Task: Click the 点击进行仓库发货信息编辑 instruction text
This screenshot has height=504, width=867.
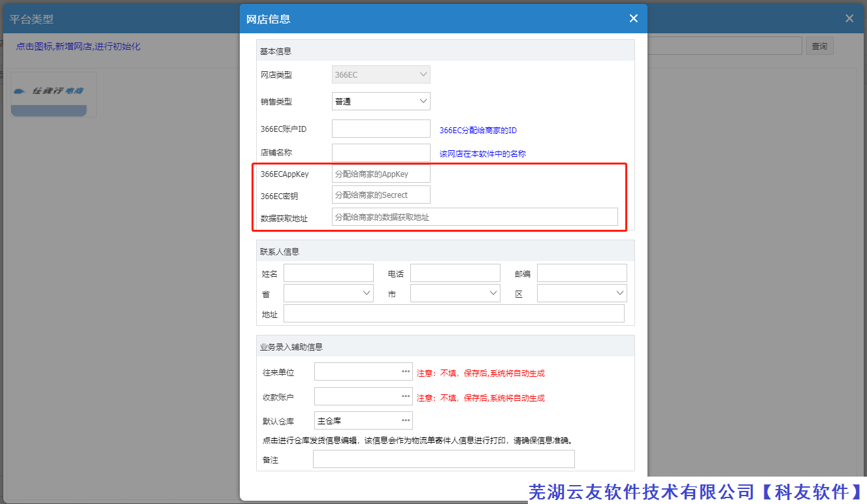Action: [x=418, y=440]
